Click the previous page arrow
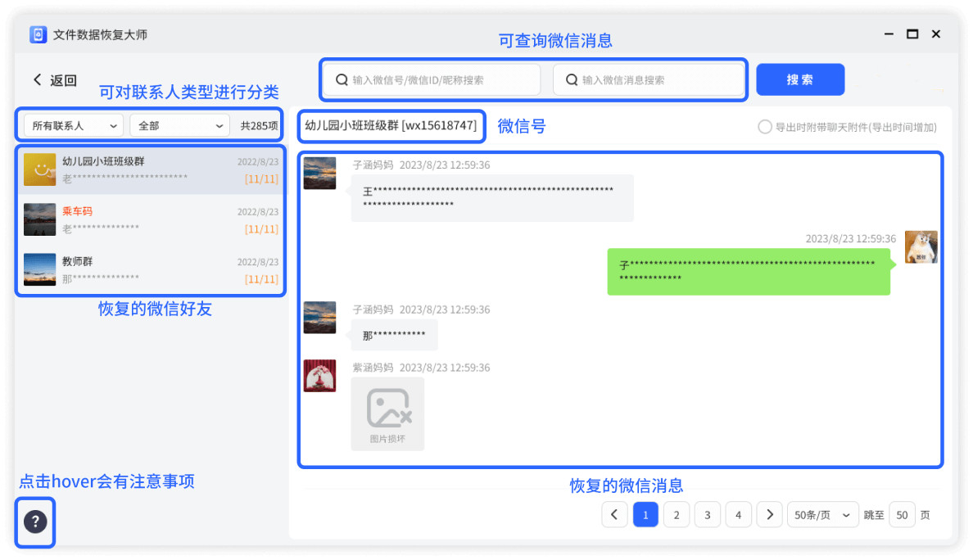Screen dimensions: 973x560 click(x=615, y=514)
